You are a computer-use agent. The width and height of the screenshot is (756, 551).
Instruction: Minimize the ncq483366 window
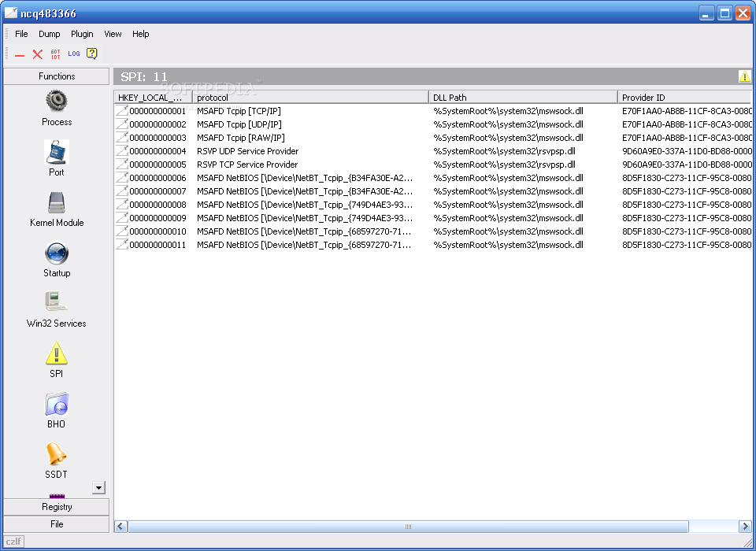pos(706,13)
